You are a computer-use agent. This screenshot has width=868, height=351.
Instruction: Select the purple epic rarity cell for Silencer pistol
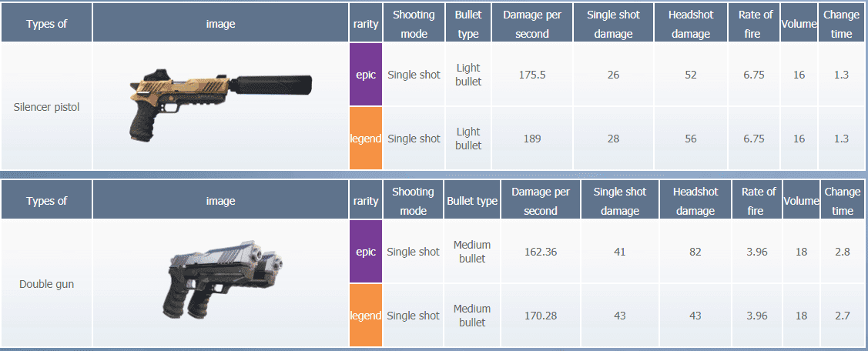pos(366,75)
